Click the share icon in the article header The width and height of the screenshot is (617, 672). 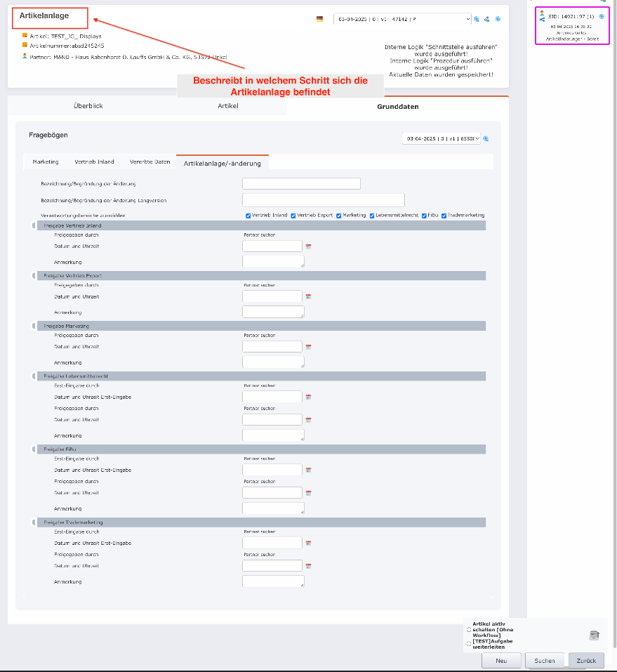point(486,19)
